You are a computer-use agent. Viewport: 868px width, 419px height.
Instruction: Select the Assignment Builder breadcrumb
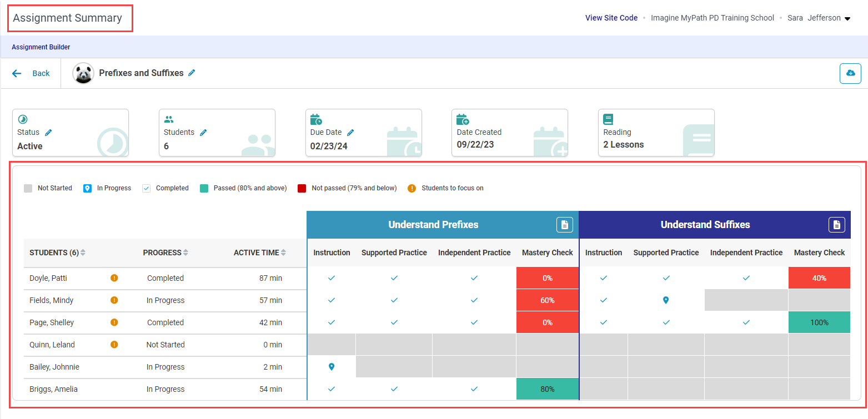pos(41,47)
